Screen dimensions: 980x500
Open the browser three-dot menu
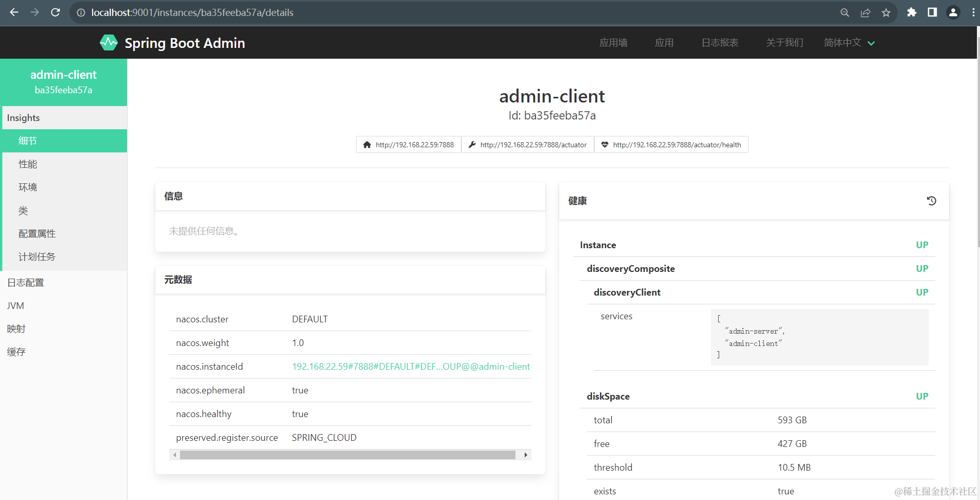(973, 12)
